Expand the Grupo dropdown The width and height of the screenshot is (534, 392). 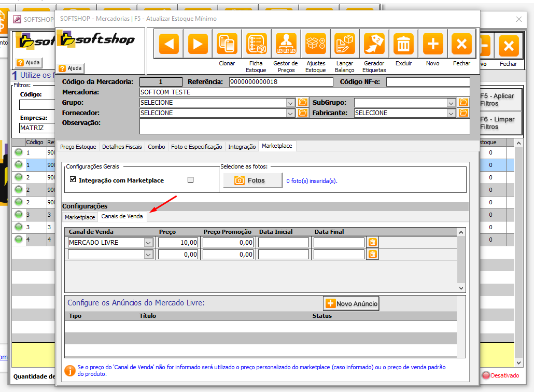pyautogui.click(x=290, y=103)
